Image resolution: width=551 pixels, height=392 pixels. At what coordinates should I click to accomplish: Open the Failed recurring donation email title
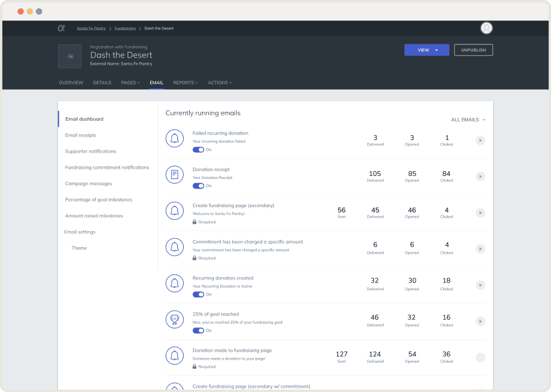(x=220, y=133)
